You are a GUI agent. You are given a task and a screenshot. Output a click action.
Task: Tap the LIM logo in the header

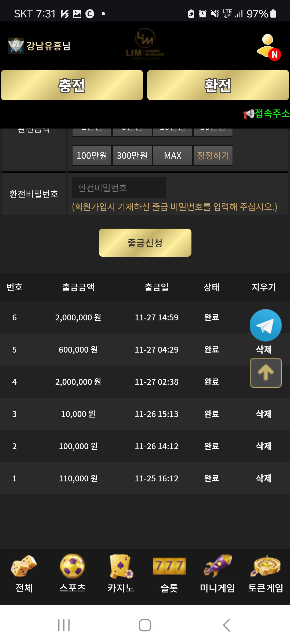point(145,44)
